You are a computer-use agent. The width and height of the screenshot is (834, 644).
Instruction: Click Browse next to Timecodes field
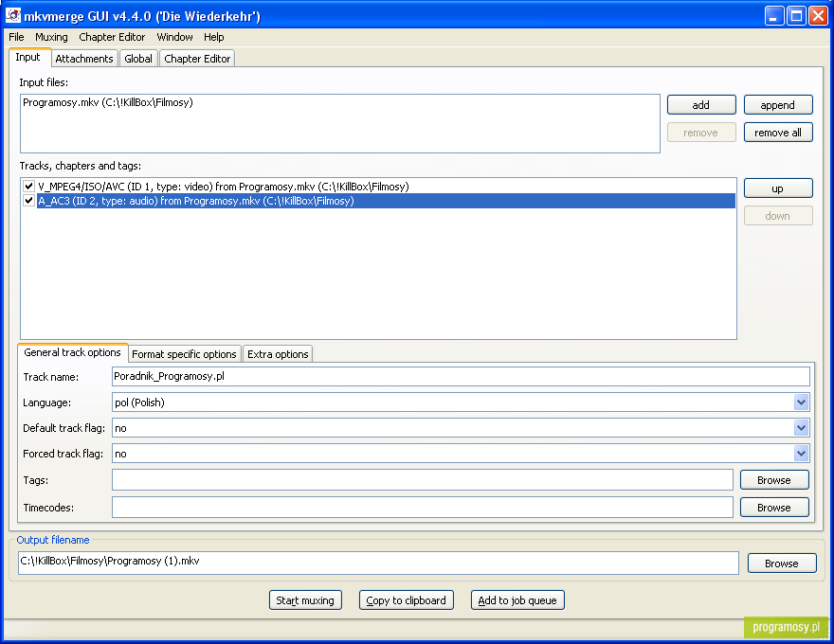(x=774, y=508)
